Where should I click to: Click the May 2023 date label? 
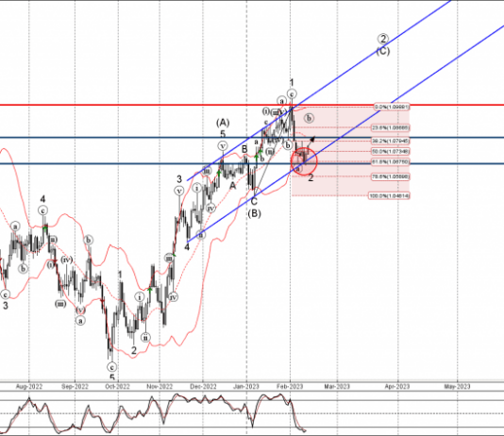[457, 387]
